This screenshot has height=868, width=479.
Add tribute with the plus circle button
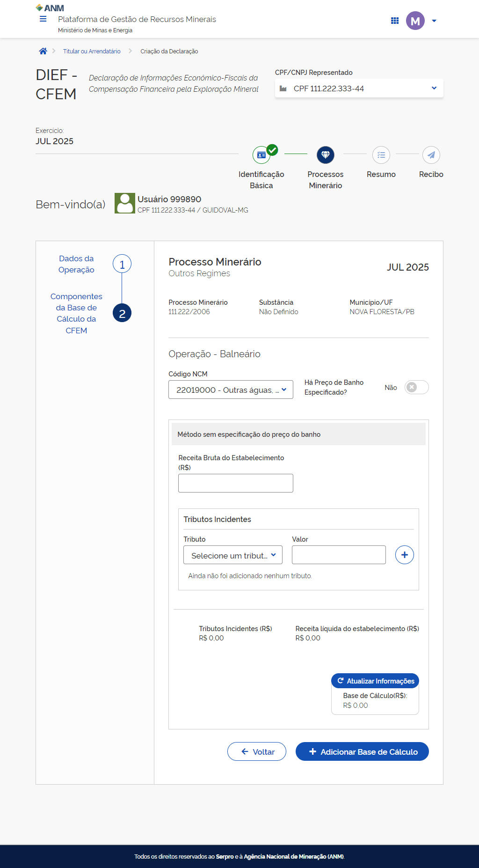pyautogui.click(x=404, y=555)
